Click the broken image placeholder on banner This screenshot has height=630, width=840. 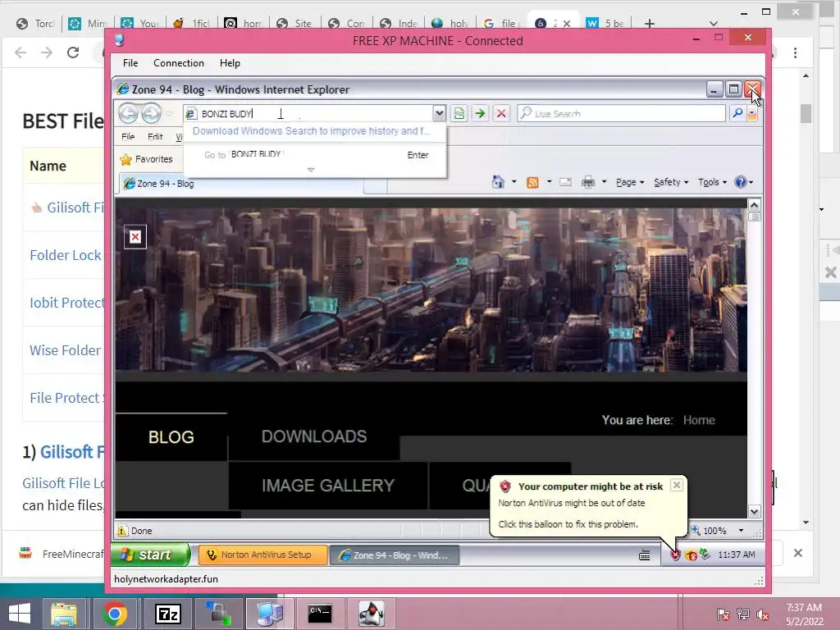(135, 237)
